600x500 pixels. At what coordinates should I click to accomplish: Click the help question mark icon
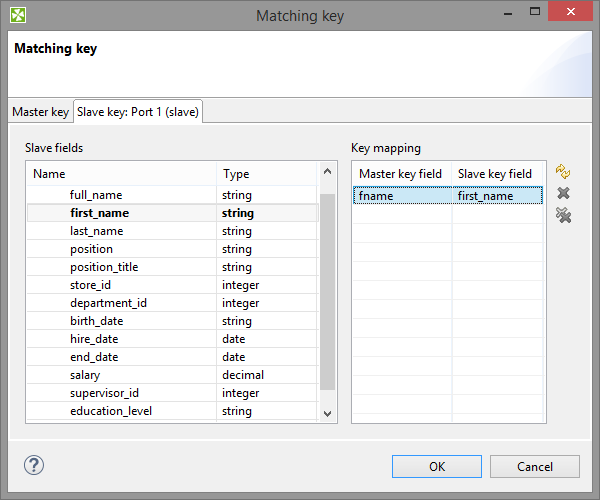coord(34,465)
